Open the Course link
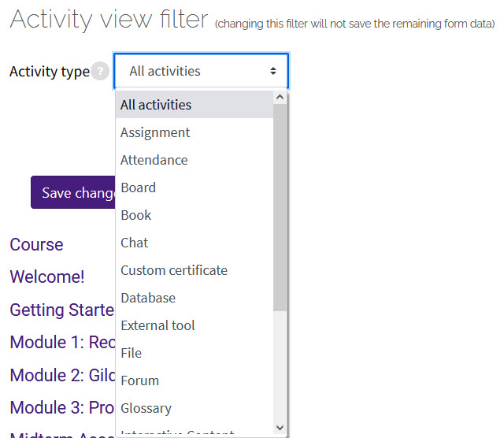Image resolution: width=504 pixels, height=438 pixels. pyautogui.click(x=37, y=245)
